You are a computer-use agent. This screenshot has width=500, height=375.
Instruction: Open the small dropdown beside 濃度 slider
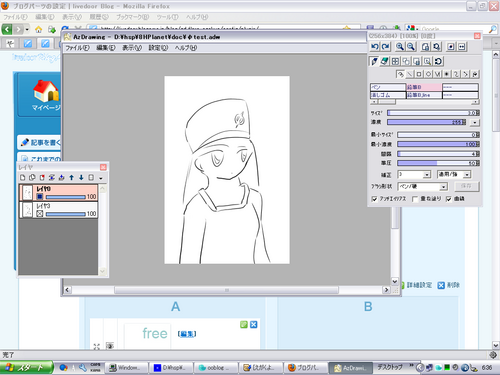475,123
